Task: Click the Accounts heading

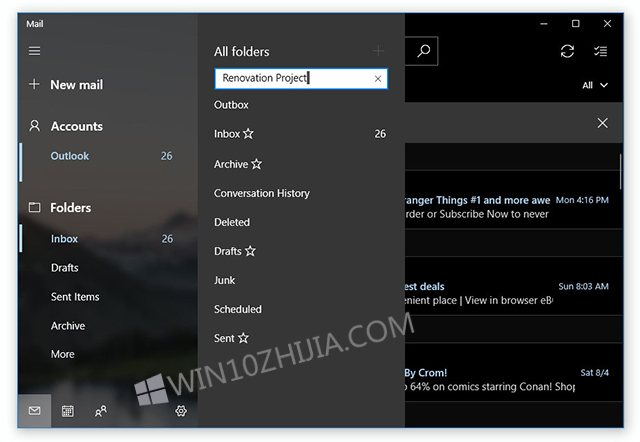Action: pos(77,126)
